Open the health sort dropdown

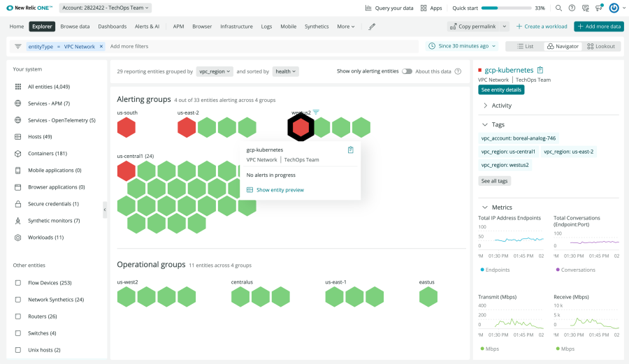click(x=286, y=71)
